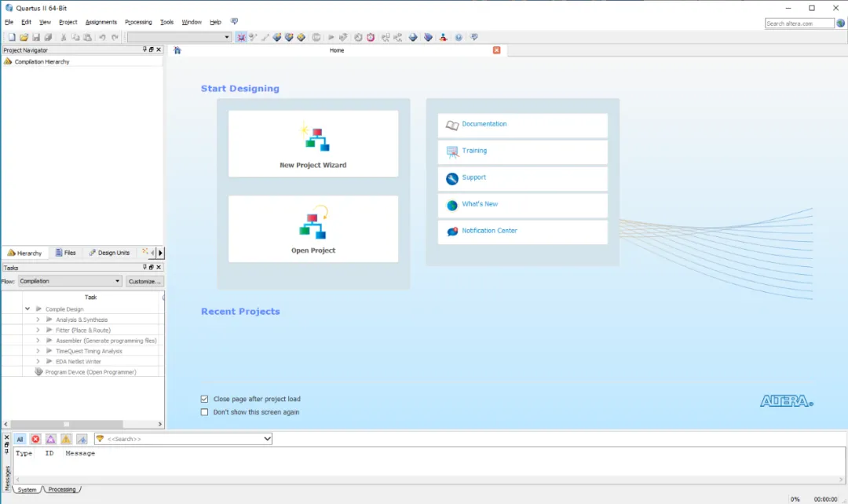Enable Don't show this screen again

[x=204, y=412]
